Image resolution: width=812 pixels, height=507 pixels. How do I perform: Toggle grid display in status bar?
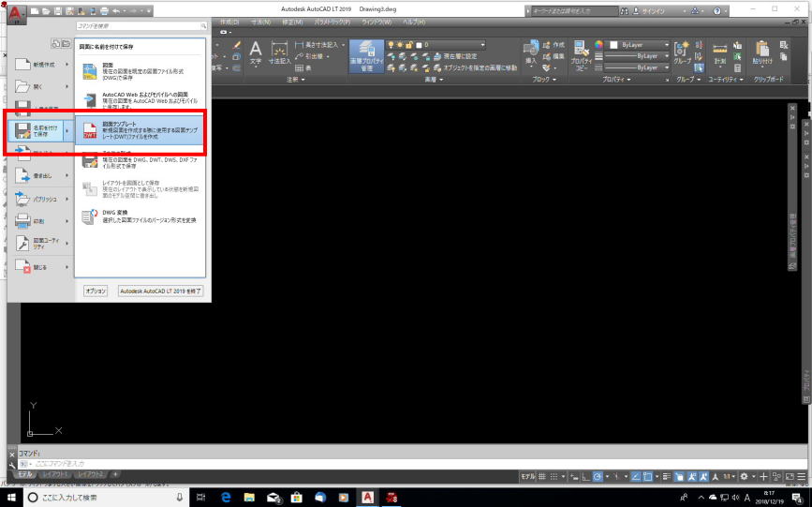click(x=541, y=476)
